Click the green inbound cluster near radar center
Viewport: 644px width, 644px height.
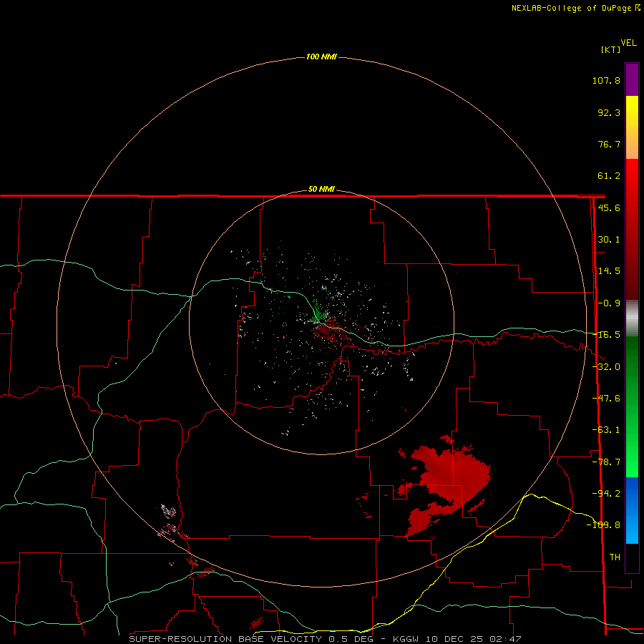[x=318, y=314]
